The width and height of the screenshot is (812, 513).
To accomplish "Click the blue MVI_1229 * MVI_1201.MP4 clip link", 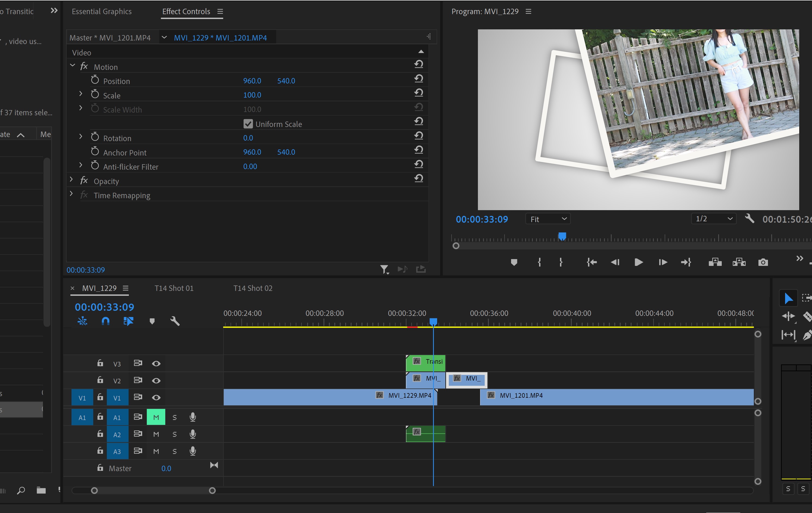I will click(x=220, y=38).
